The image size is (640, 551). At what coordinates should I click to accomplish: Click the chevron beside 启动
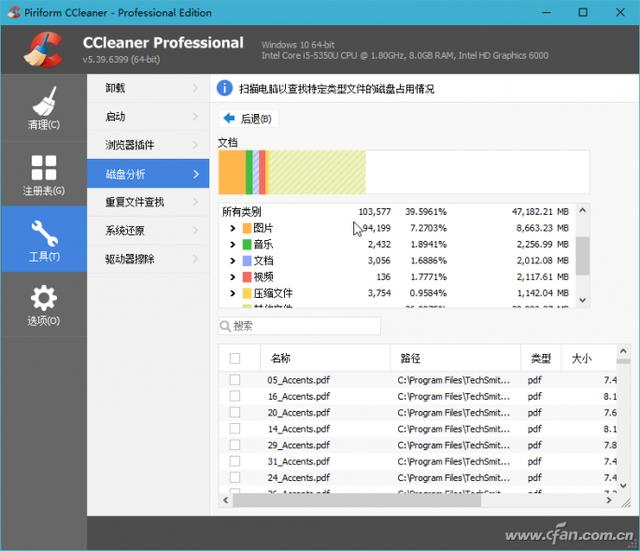pos(196,117)
